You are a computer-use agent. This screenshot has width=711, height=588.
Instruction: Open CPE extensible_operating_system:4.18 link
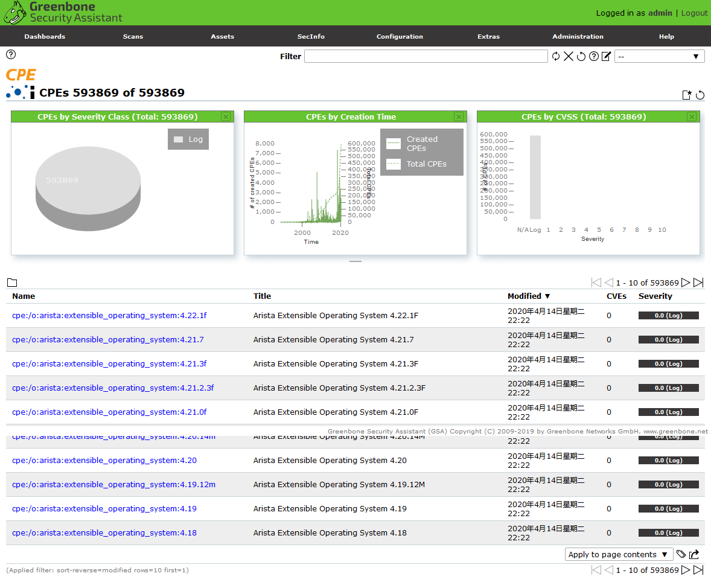[x=104, y=532]
